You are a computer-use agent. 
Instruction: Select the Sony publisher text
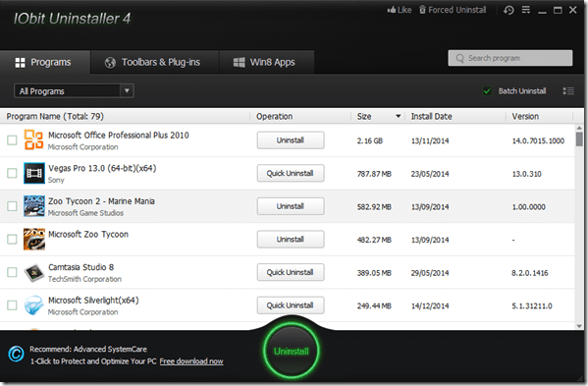(x=56, y=180)
